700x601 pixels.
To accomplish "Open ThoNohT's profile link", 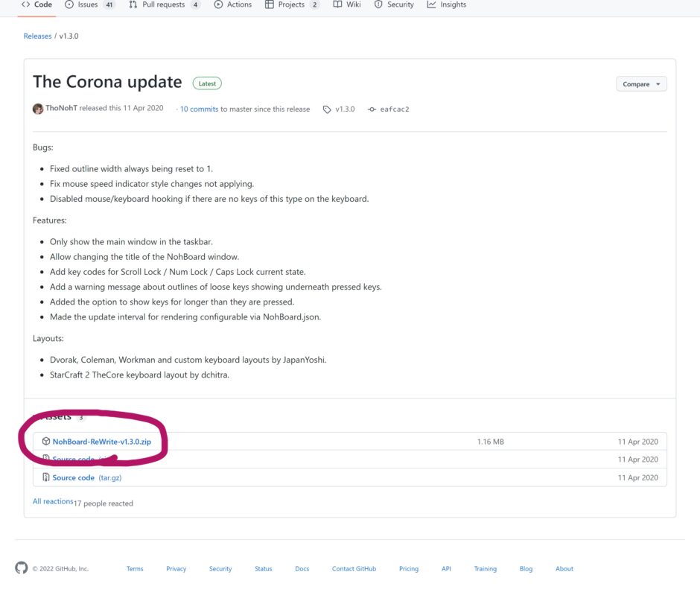I will [61, 109].
